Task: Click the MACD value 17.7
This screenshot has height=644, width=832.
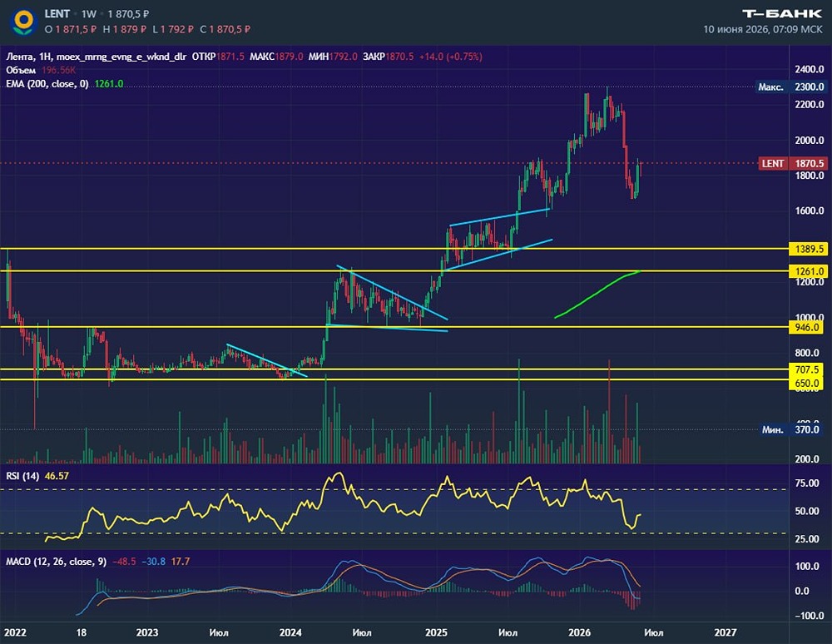Action: tap(181, 562)
